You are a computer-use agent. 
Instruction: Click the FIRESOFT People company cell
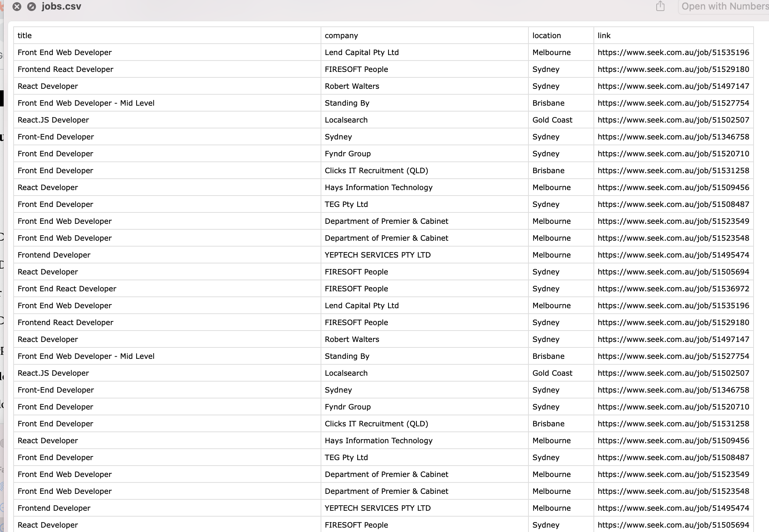(356, 69)
